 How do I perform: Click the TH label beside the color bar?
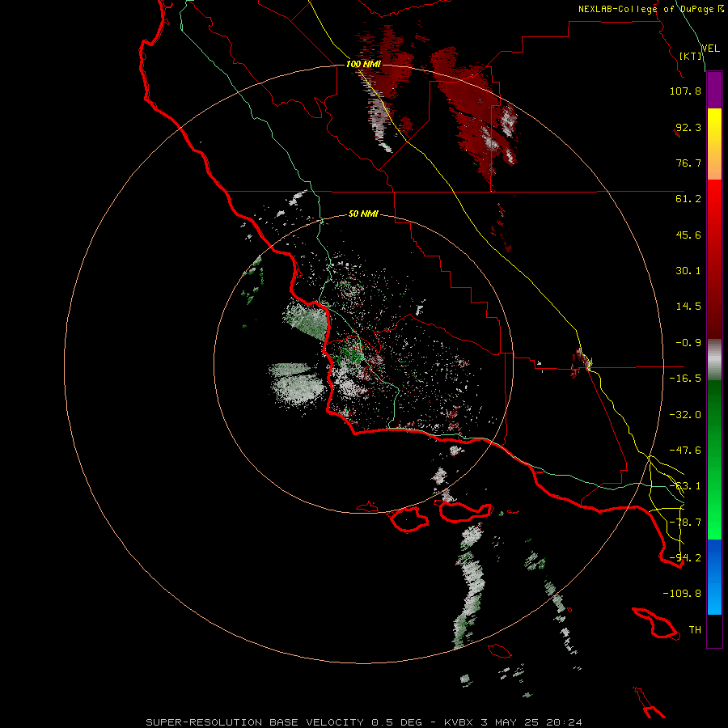[x=695, y=630]
